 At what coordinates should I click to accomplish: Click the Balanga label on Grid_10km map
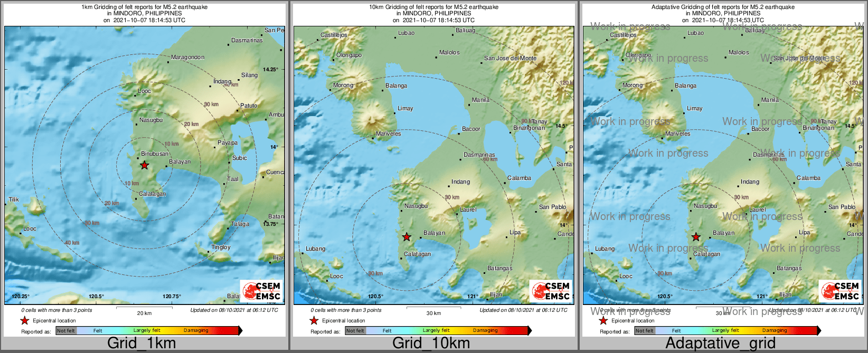(x=396, y=85)
